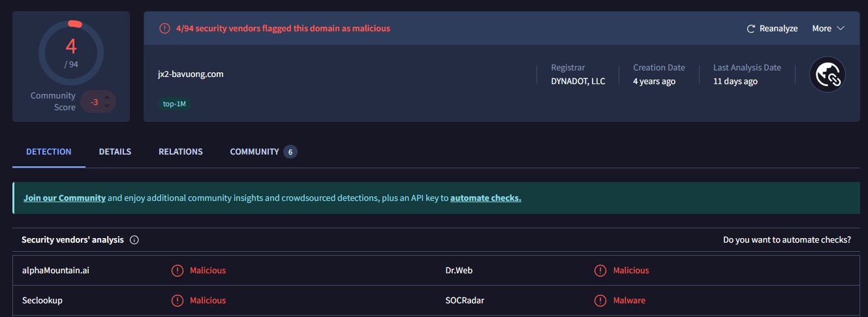Viewport: 868px width, 317px height.
Task: Click the alert icon for Dr.Web's verdict
Action: [600, 271]
